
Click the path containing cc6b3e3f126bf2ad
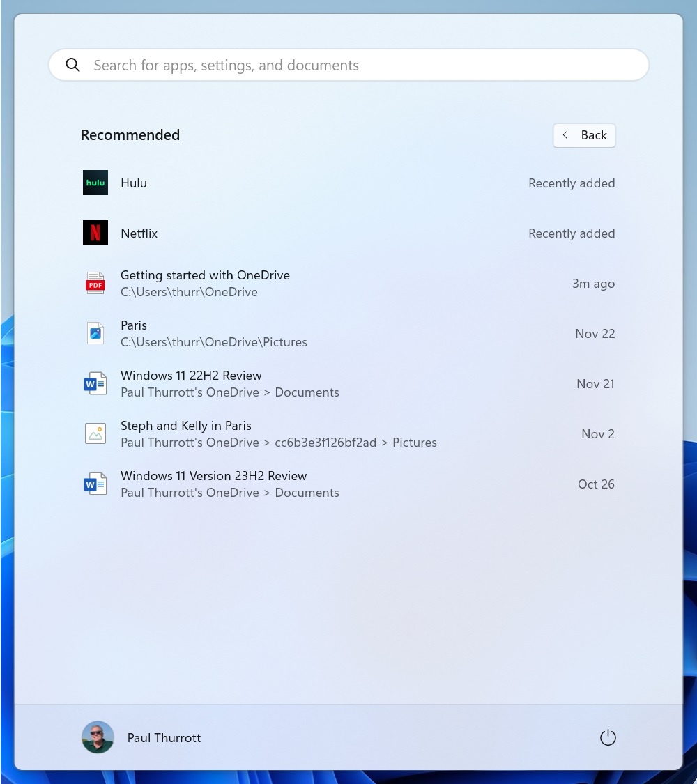pos(279,443)
